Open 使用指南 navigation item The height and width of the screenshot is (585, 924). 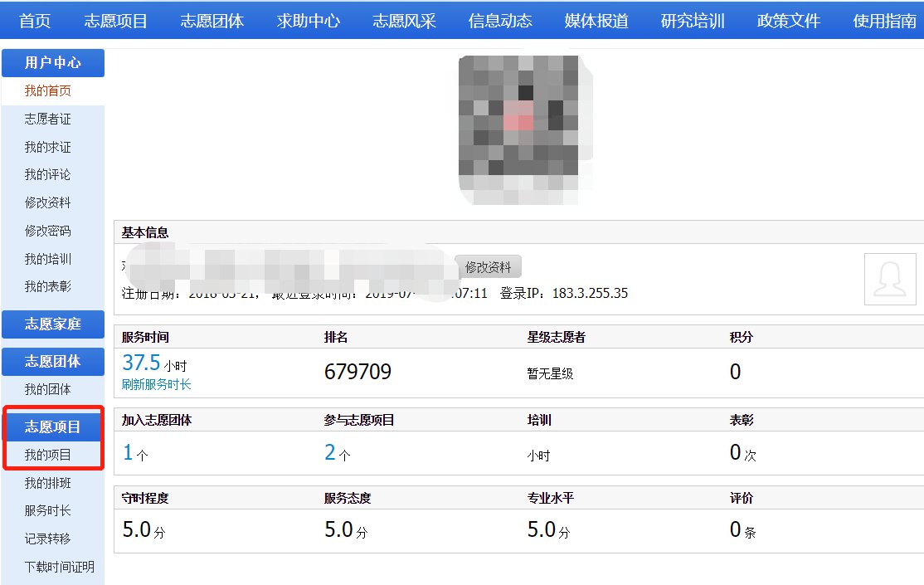click(884, 21)
